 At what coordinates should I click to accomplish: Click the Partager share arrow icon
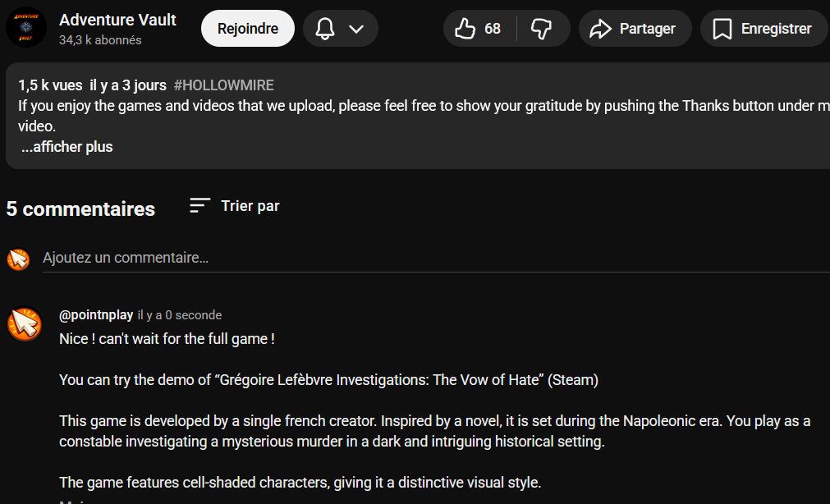pos(601,29)
